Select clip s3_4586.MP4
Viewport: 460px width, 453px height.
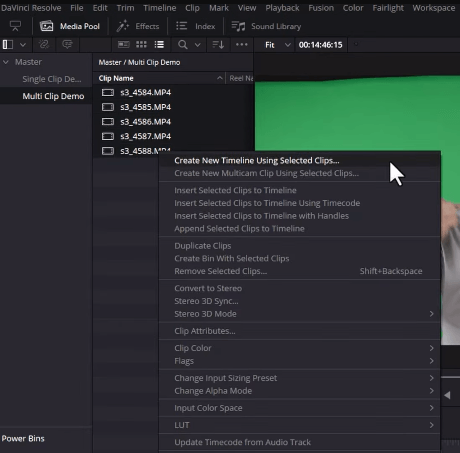145,122
